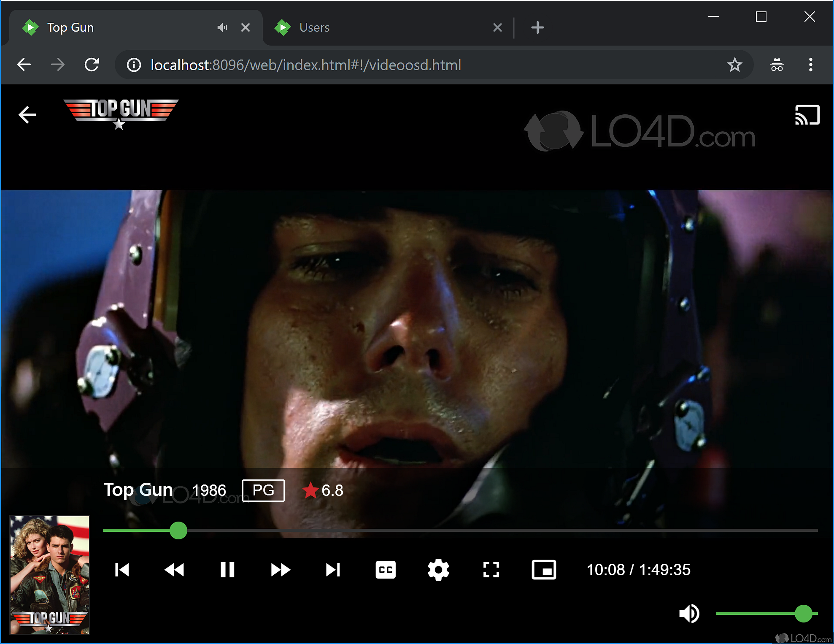Mute the tab using its speaker indicator

[222, 27]
